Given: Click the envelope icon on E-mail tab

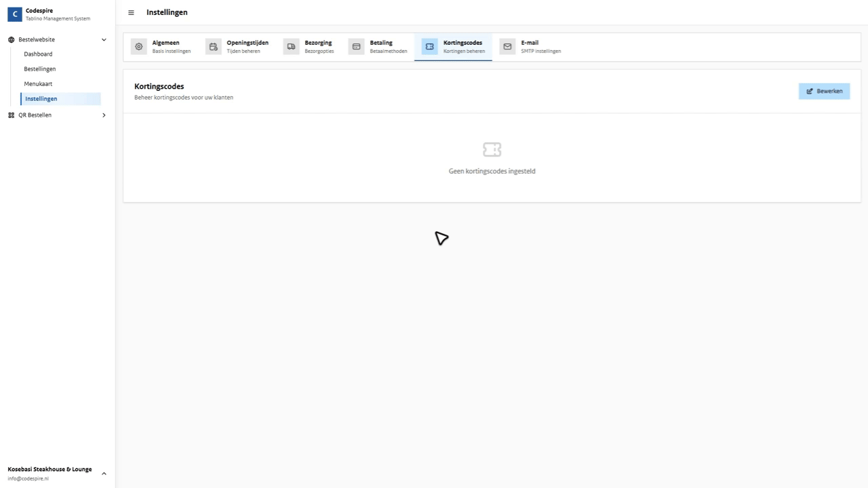Looking at the screenshot, I should tap(507, 46).
